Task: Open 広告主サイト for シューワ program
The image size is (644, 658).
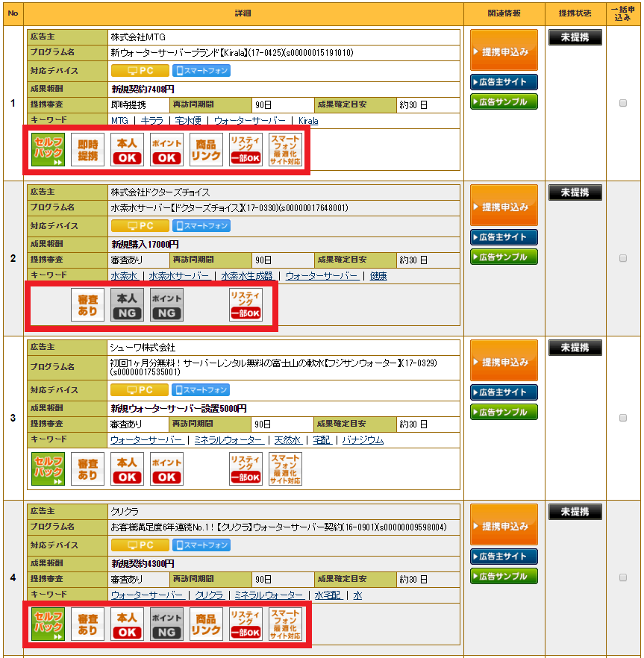Action: click(x=504, y=392)
